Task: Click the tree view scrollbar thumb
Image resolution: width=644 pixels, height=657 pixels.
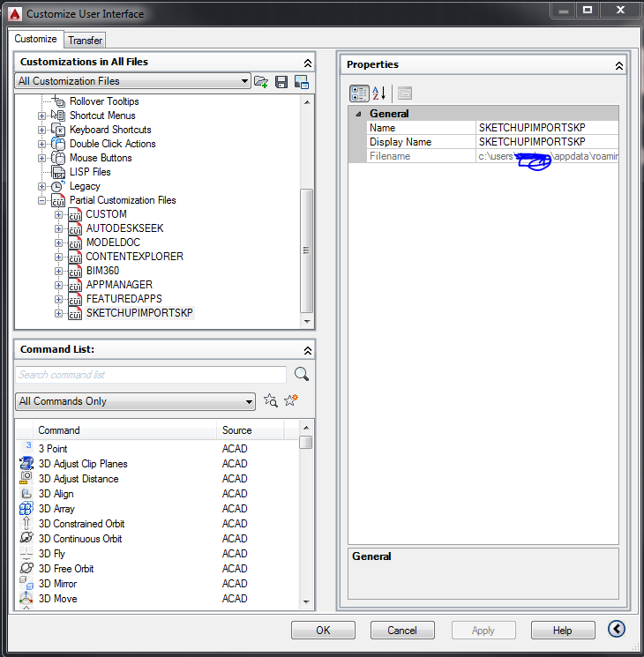Action: pyautogui.click(x=306, y=250)
